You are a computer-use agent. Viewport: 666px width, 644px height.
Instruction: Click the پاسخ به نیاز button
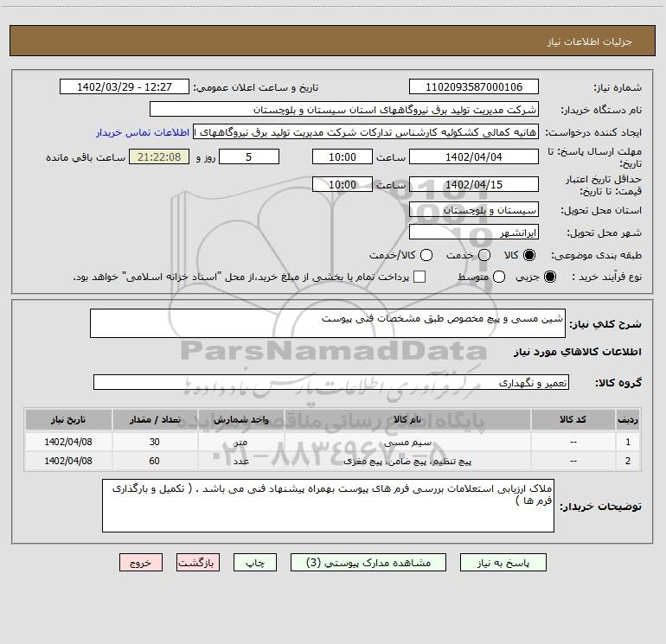point(503,563)
